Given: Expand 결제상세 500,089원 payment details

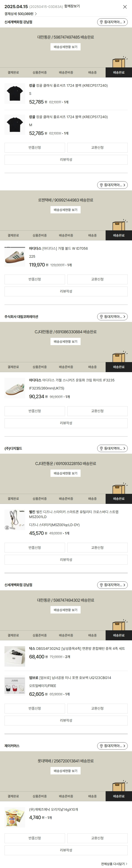Looking at the screenshot, I should [x=21, y=14].
